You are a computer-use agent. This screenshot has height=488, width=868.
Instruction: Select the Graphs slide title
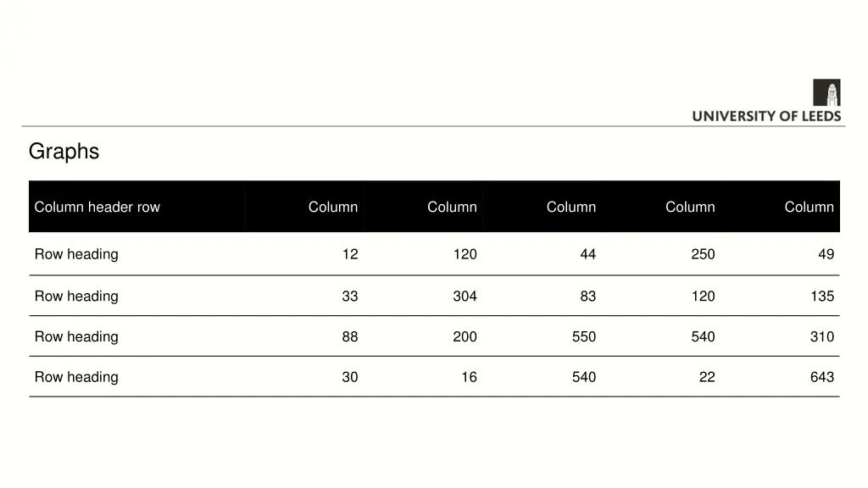[64, 152]
